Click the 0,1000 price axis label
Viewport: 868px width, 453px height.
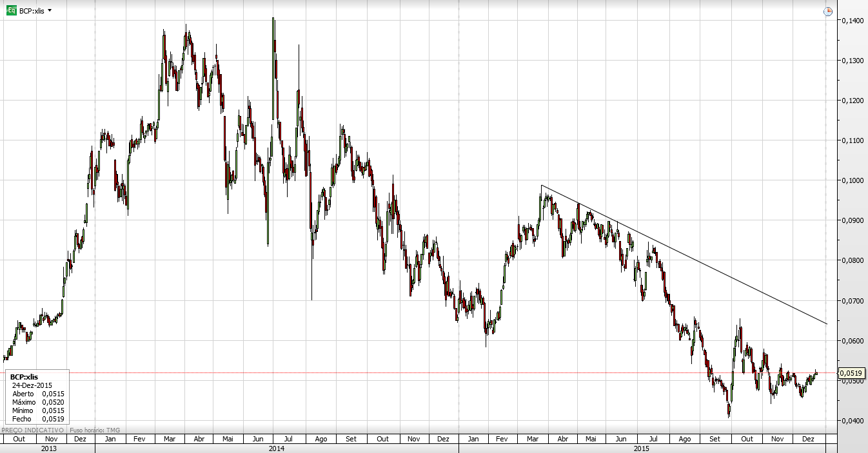852,180
